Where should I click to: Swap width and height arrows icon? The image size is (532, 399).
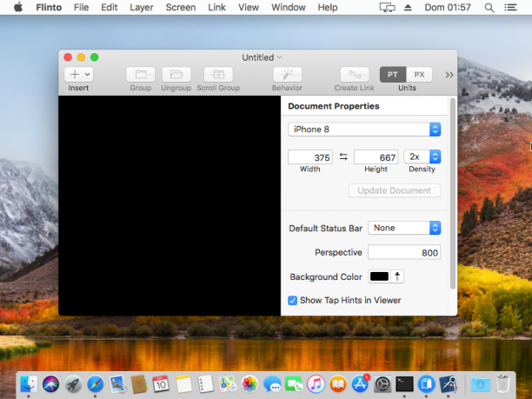[x=343, y=156]
